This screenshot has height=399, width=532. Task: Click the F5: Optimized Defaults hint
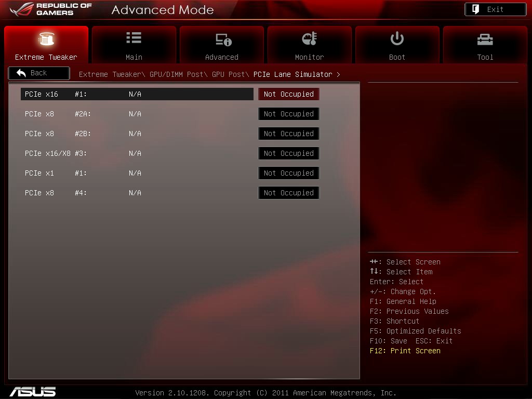(x=415, y=331)
